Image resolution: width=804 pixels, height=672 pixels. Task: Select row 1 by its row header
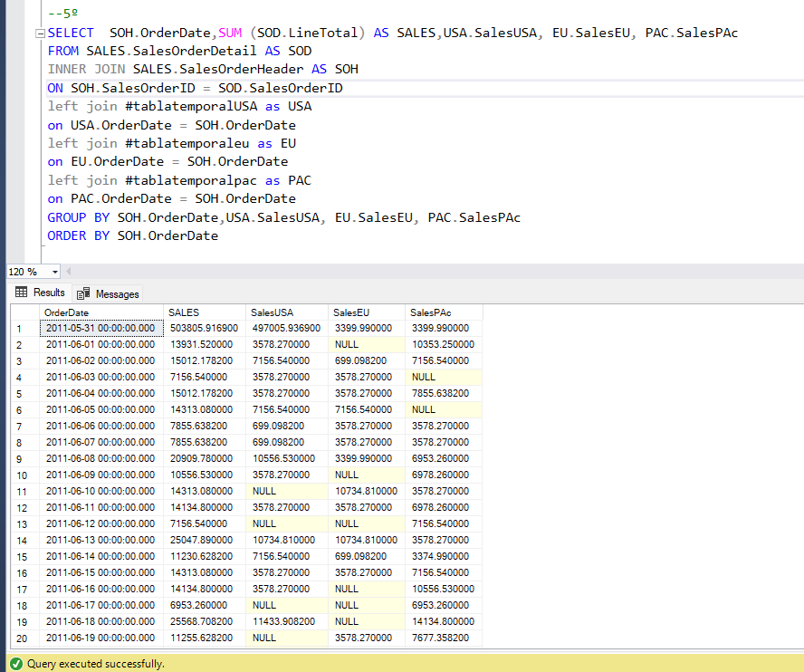point(20,328)
